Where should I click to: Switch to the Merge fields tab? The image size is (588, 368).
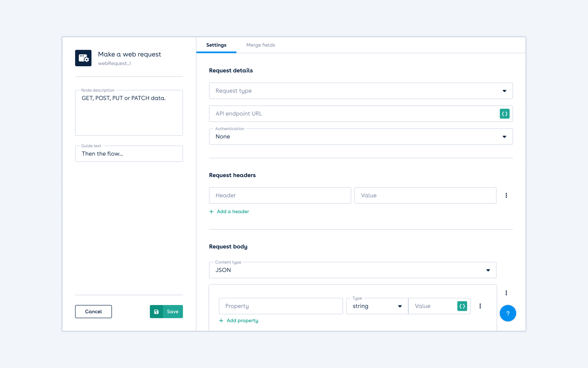260,45
